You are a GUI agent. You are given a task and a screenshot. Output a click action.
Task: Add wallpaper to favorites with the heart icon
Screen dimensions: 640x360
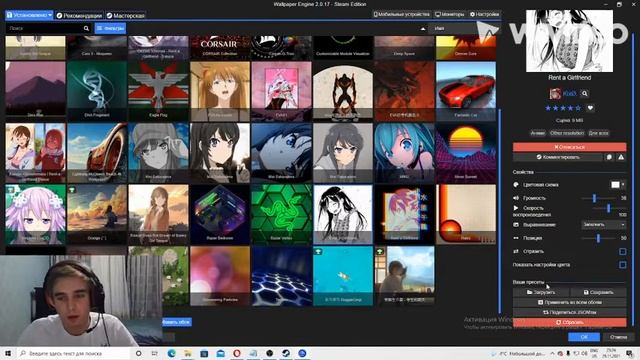(x=590, y=108)
